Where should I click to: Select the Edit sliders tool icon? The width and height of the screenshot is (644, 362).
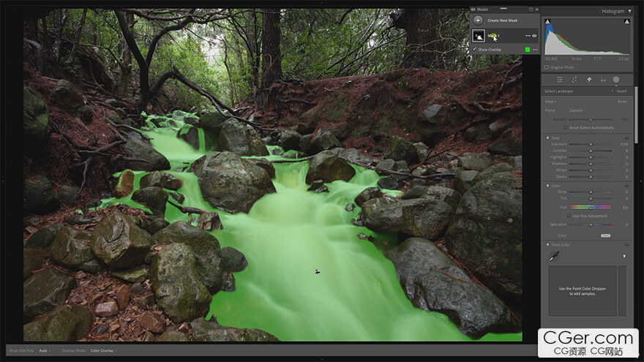pos(560,80)
